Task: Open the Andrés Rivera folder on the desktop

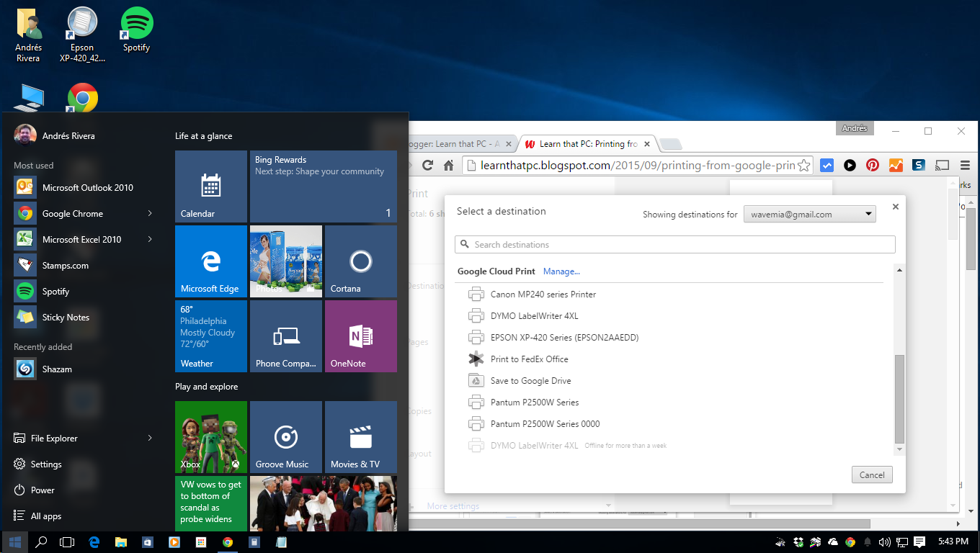Action: tap(28, 35)
